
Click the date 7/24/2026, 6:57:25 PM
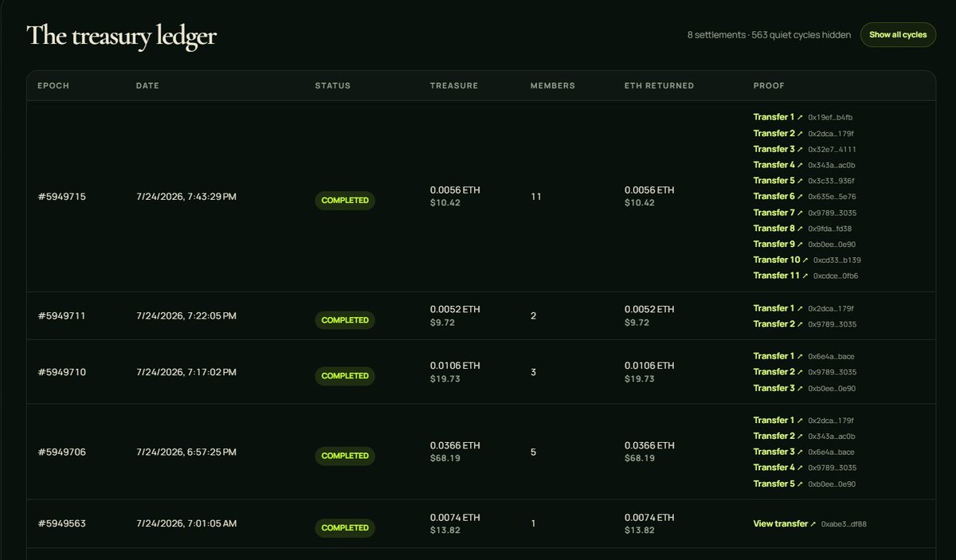click(186, 452)
